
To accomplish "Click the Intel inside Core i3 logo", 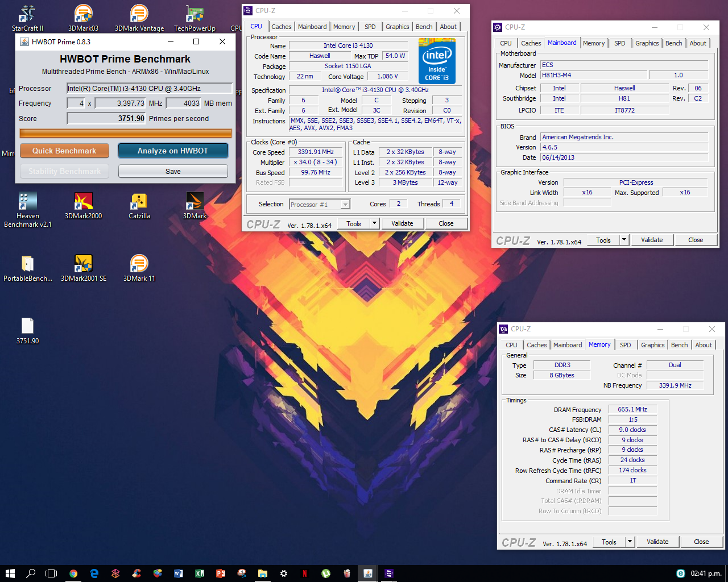I will coord(437,61).
